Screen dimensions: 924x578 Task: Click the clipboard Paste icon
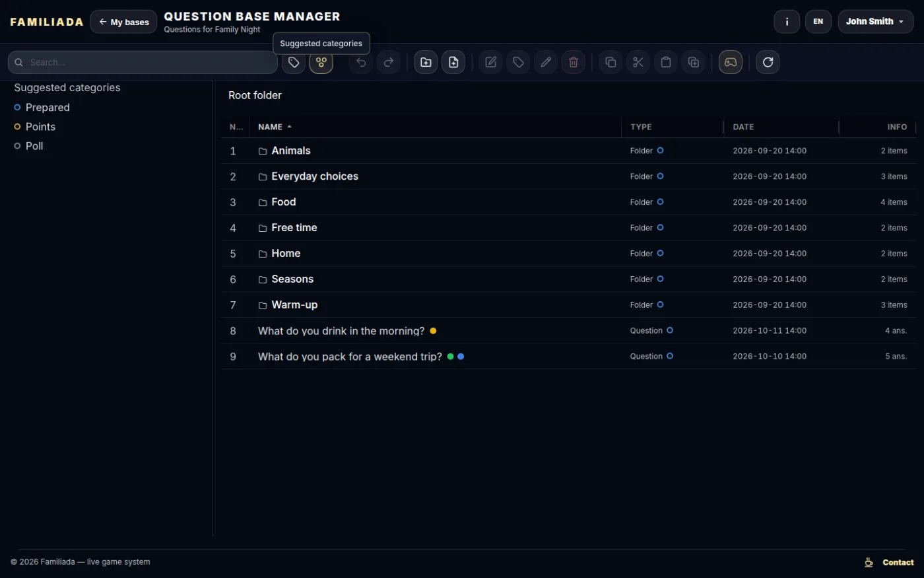(666, 62)
